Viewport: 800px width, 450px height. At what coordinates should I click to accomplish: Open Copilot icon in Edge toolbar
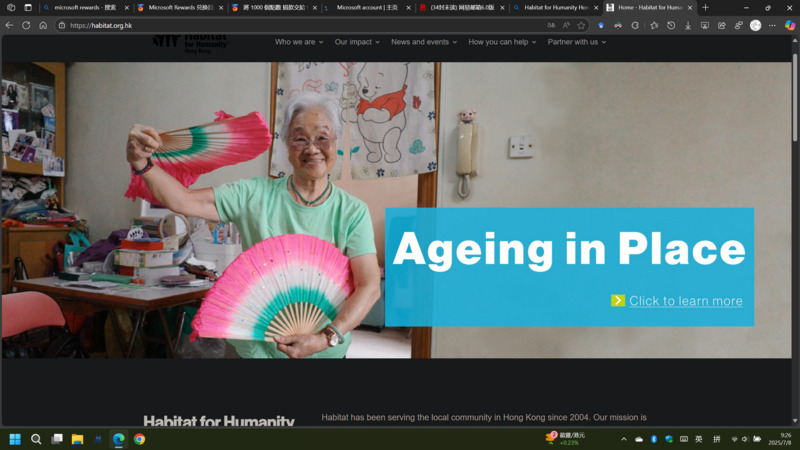[790, 25]
